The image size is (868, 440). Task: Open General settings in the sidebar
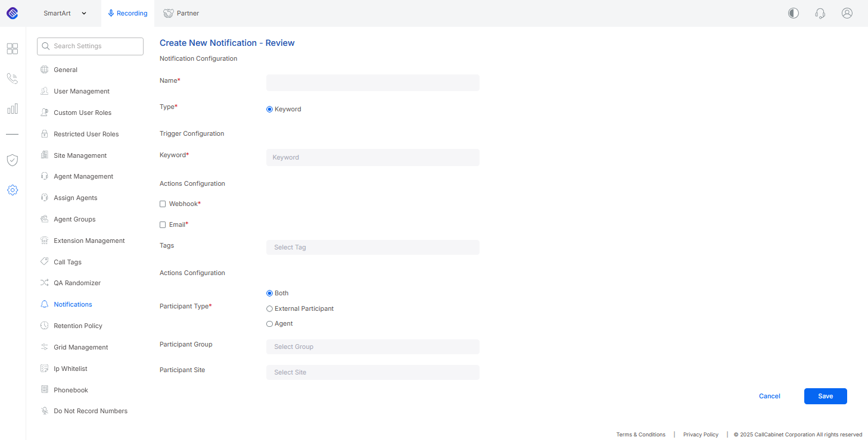coord(66,70)
